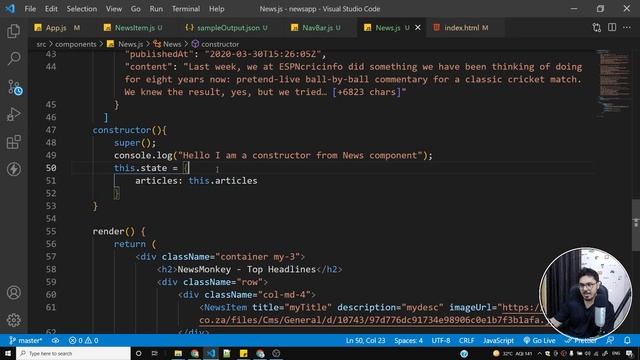Open the Source Control view

[x=14, y=87]
